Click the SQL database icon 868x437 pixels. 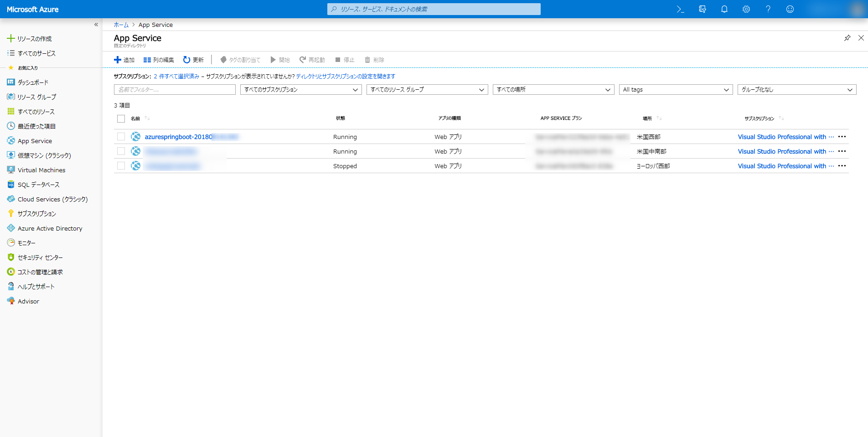(x=11, y=184)
